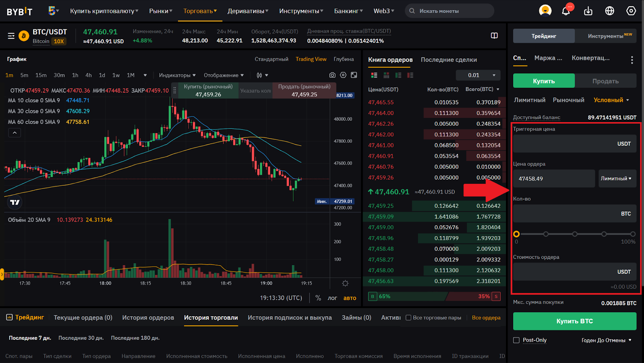
Task: Toggle logarithmic scale on the chart
Action: 332,298
